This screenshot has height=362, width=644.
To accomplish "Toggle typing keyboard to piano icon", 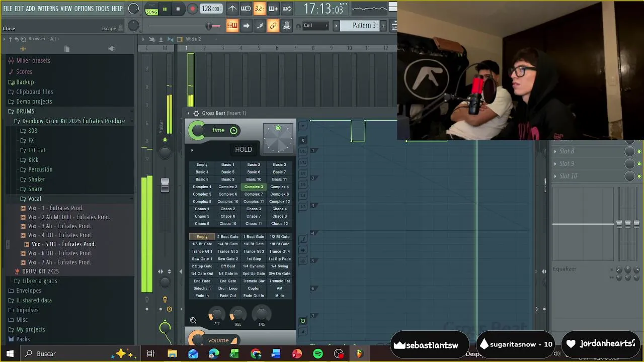I will [x=232, y=26].
